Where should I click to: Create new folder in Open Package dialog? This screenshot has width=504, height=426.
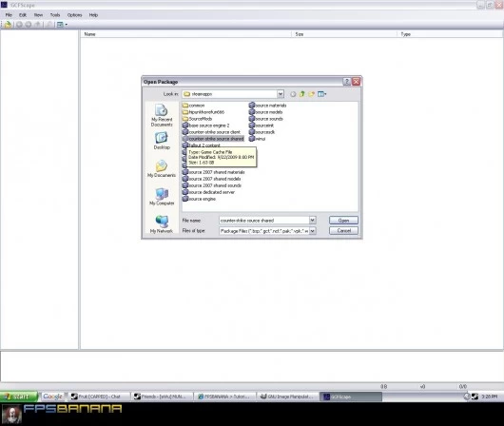(311, 94)
